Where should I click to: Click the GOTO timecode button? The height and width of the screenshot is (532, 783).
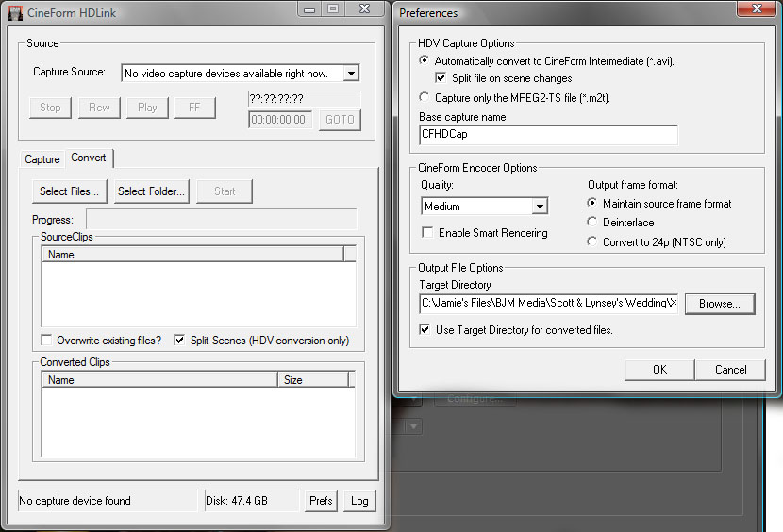pos(340,120)
